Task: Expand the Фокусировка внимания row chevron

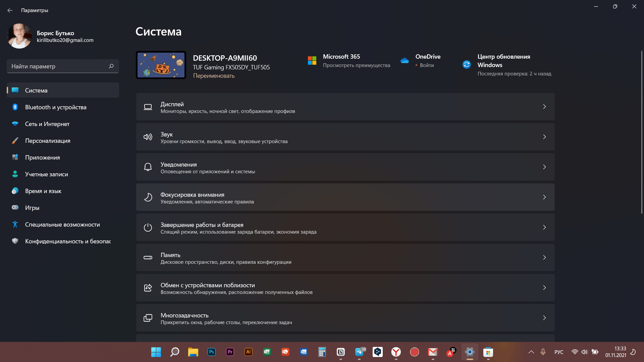Action: coord(544,197)
